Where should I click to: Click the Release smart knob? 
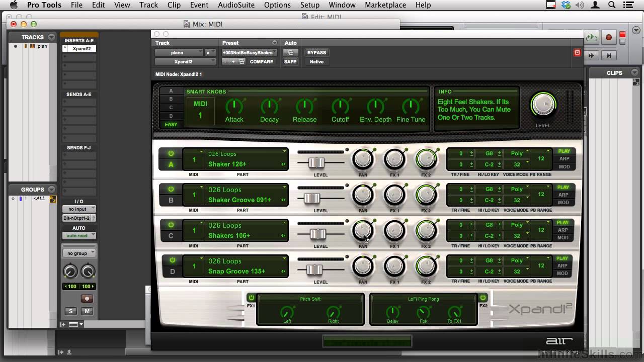pos(304,106)
